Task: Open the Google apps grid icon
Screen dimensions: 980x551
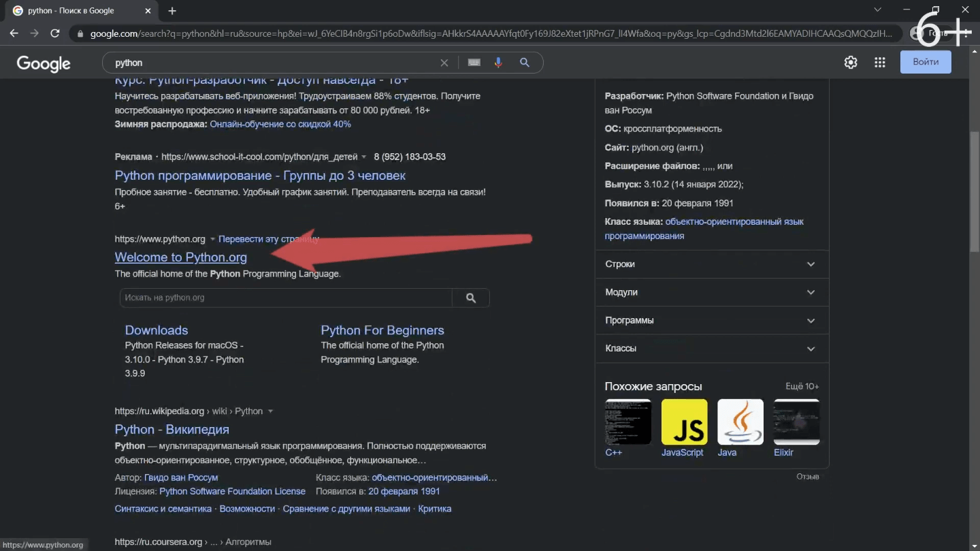Action: click(880, 63)
